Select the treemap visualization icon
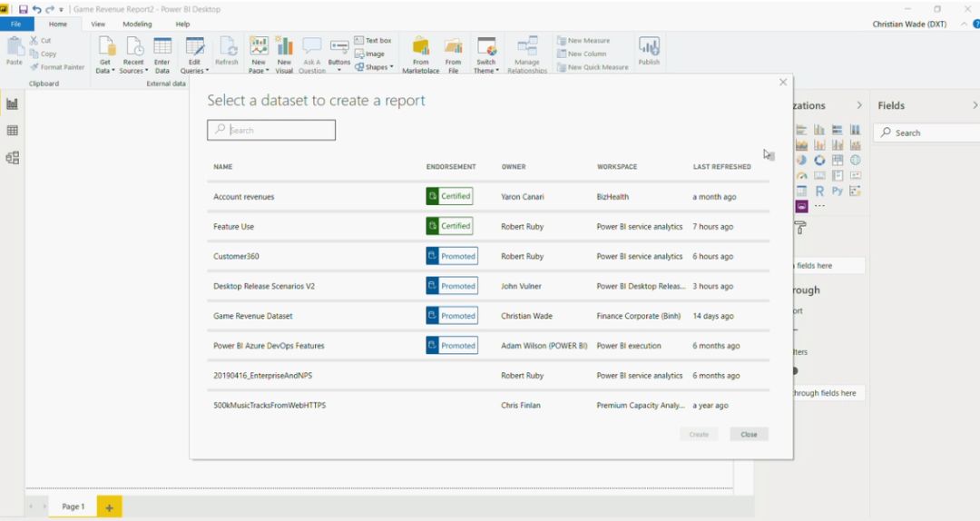The width and height of the screenshot is (980, 521). 838,160
